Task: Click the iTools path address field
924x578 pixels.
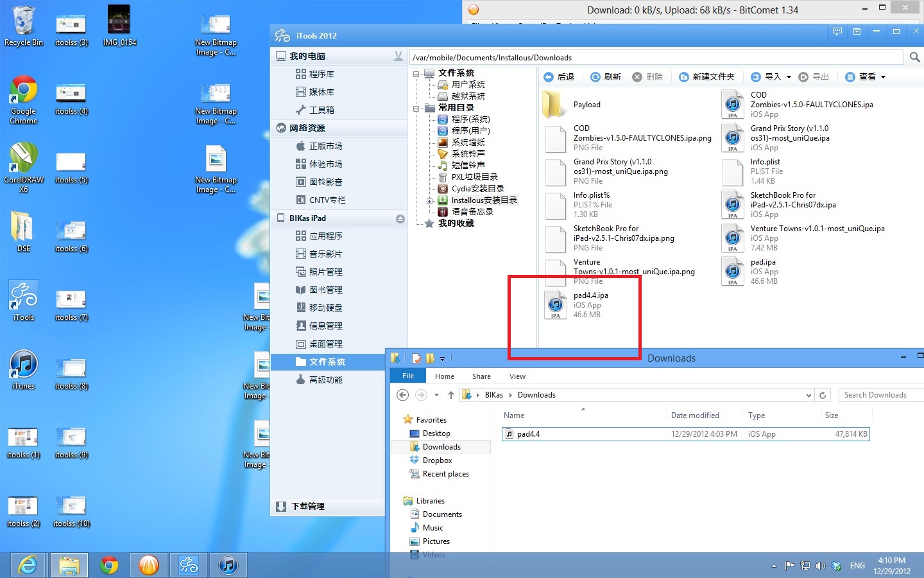Action: (658, 57)
